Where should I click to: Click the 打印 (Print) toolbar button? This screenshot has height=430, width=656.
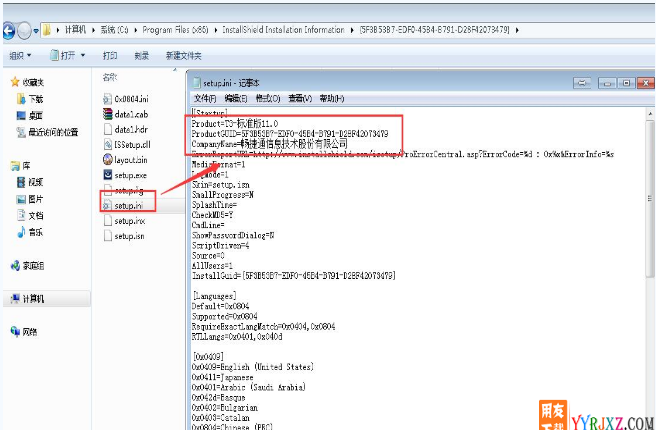coord(110,55)
